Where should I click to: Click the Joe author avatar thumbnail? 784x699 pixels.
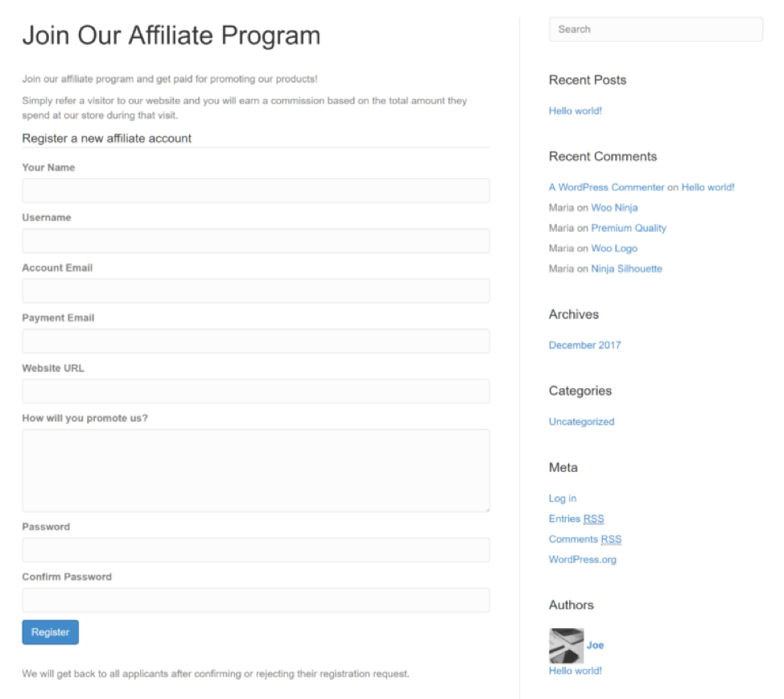pyautogui.click(x=566, y=645)
